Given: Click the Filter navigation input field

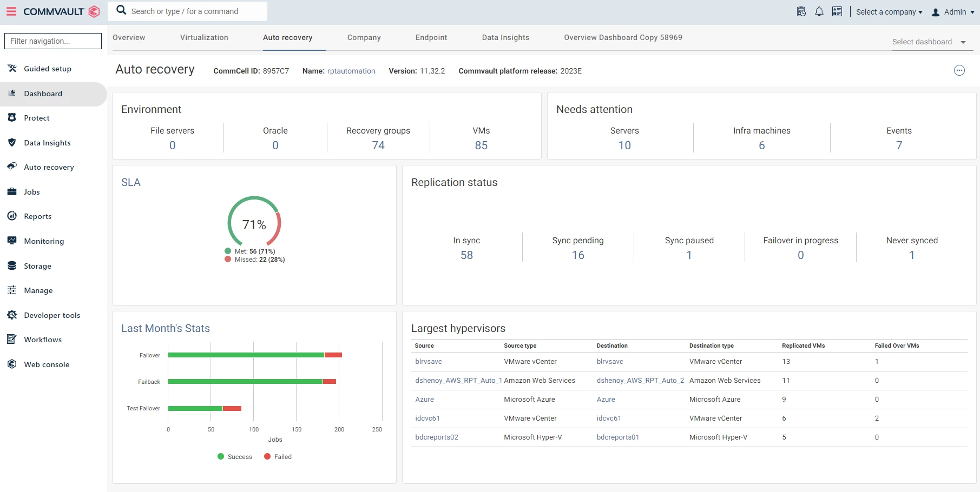Looking at the screenshot, I should click(x=53, y=41).
